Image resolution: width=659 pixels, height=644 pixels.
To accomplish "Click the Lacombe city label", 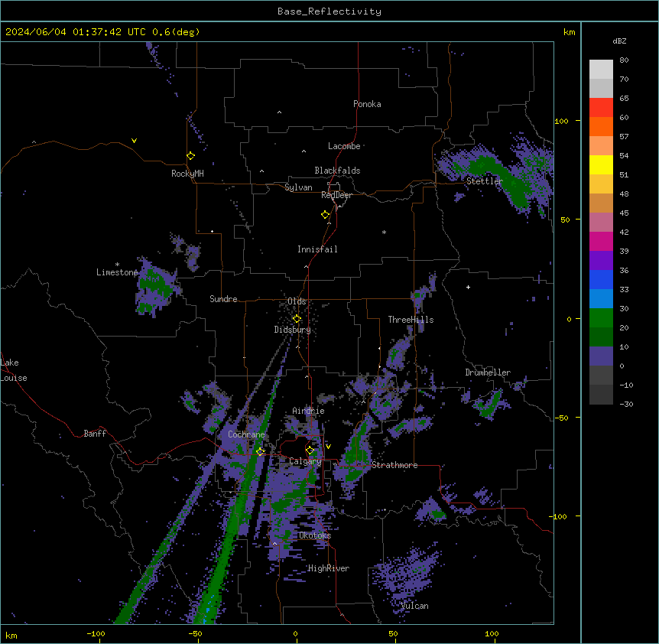I will point(344,146).
